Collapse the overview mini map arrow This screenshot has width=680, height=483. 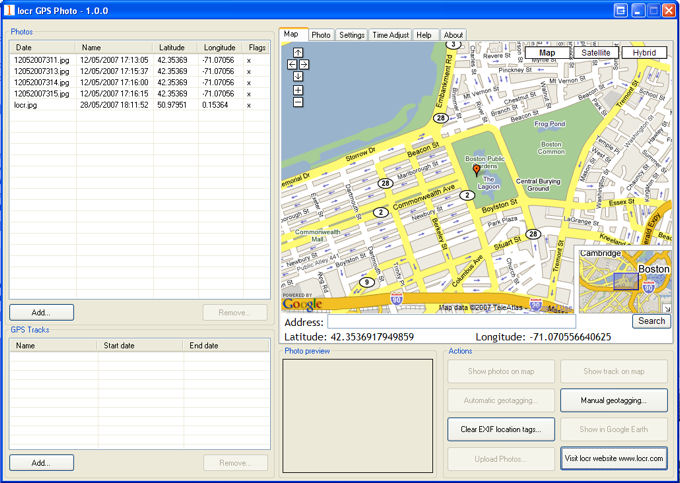coord(667,309)
